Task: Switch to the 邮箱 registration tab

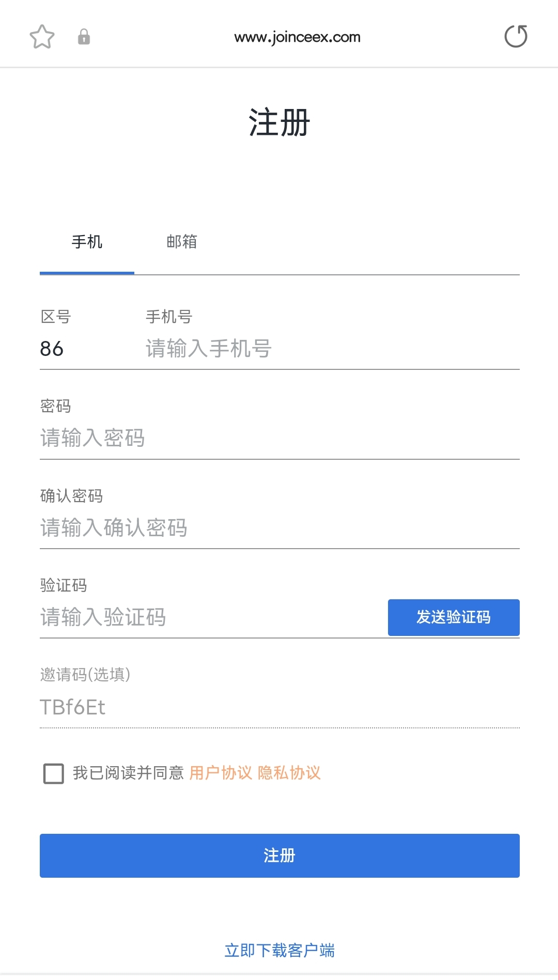Action: (x=181, y=242)
